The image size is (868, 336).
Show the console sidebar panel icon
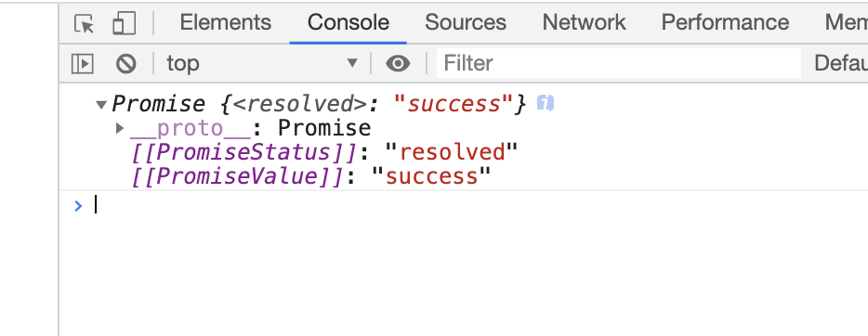(83, 63)
